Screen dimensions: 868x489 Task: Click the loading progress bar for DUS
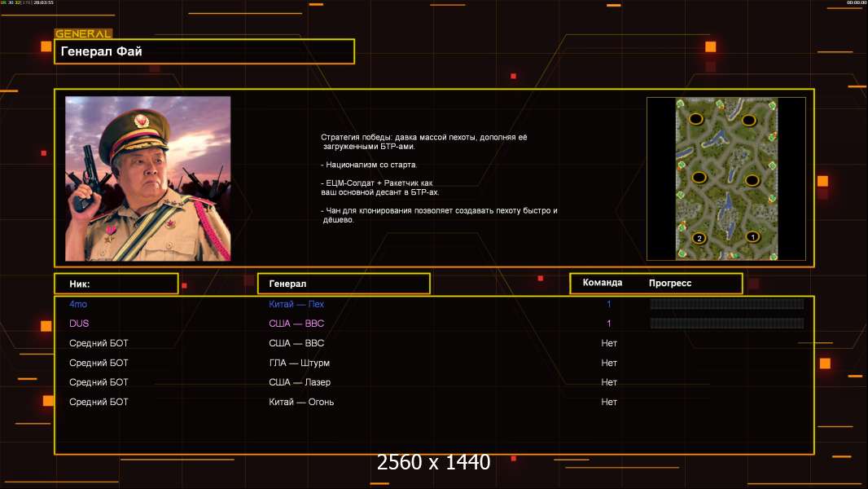point(727,324)
